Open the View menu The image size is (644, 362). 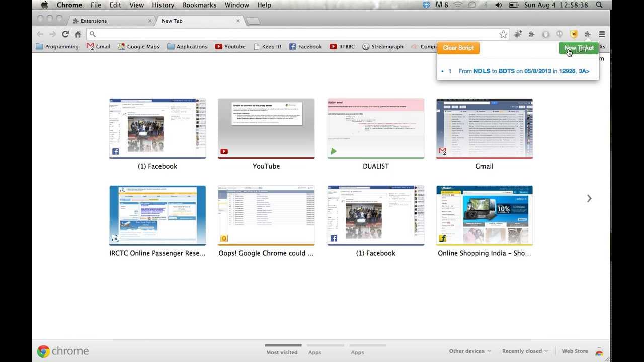(136, 5)
